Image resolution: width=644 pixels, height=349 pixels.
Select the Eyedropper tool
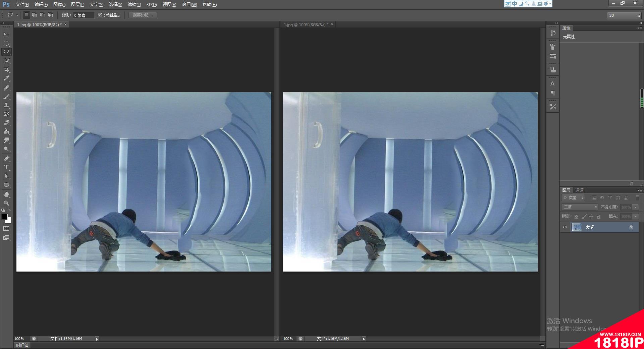6,78
